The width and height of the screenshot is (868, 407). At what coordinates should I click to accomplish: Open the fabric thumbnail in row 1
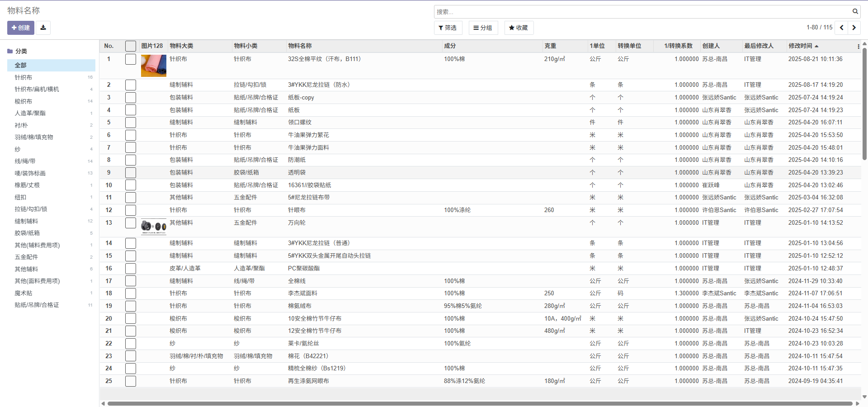click(x=153, y=66)
